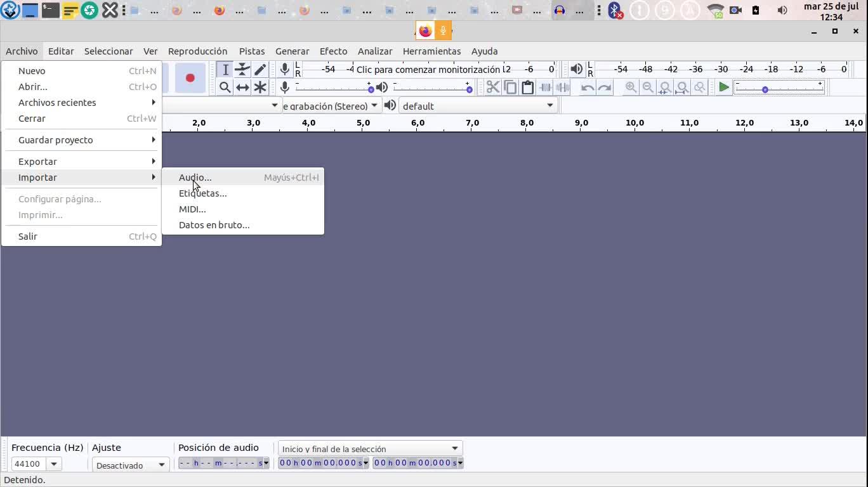Open the Ayuda menu

tap(485, 51)
